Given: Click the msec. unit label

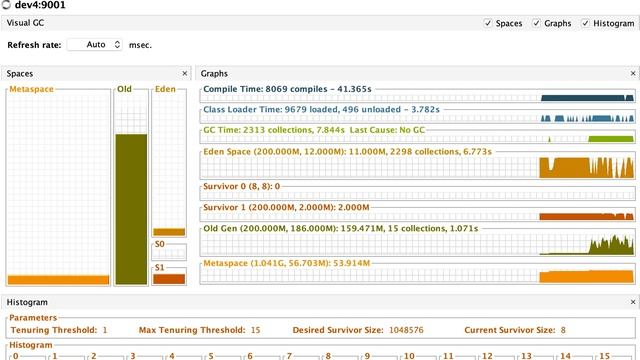Looking at the screenshot, I should [140, 45].
